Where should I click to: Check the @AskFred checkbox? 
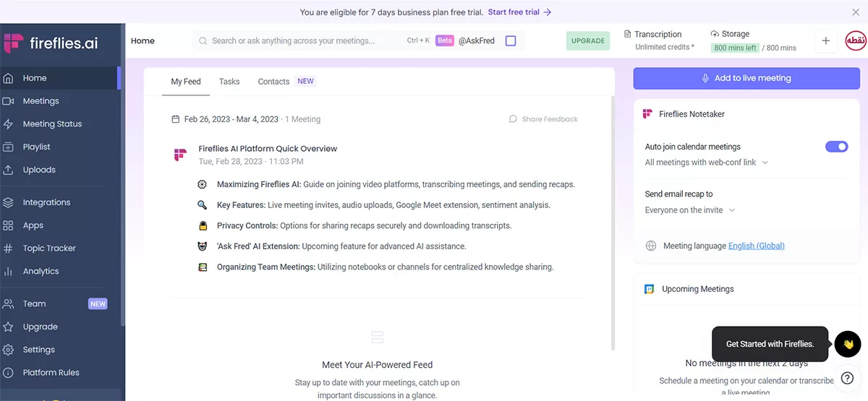511,41
